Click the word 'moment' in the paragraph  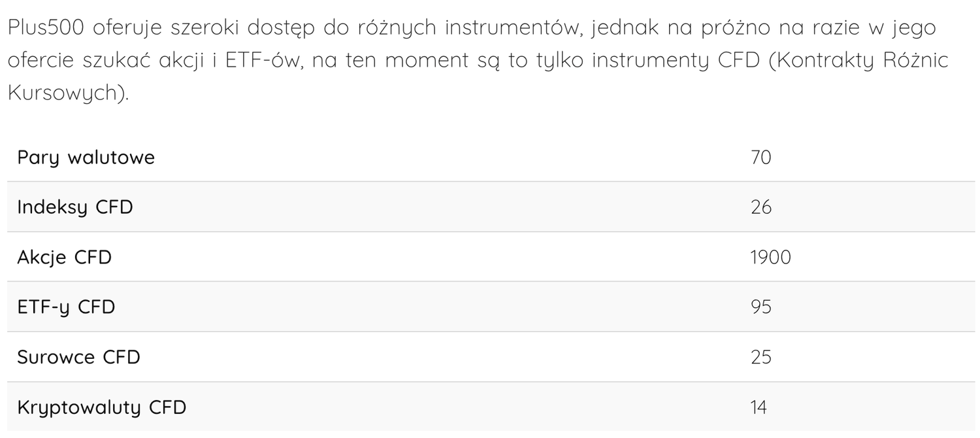426,60
